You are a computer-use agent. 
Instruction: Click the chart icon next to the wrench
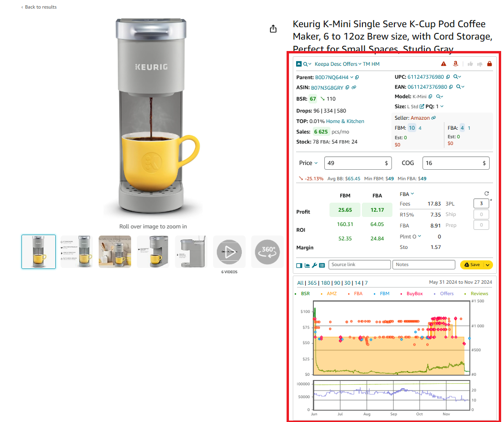tap(307, 265)
